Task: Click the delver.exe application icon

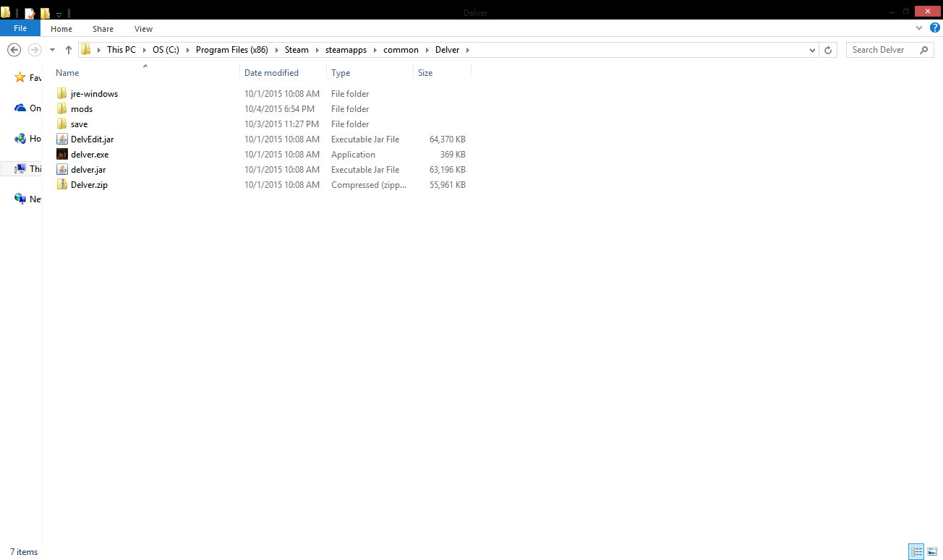Action: point(61,155)
